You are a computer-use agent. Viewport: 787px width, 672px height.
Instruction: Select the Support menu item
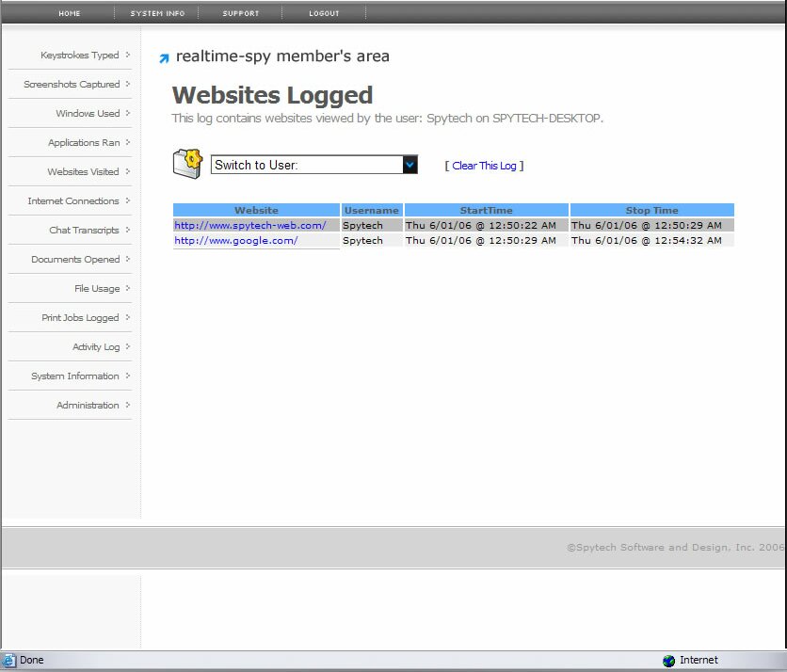click(240, 13)
